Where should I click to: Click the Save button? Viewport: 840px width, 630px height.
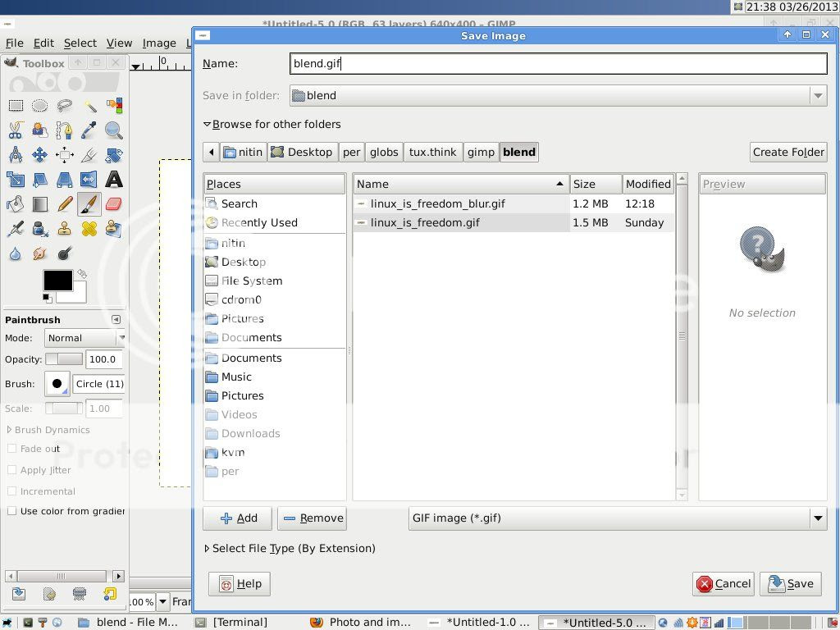coord(791,584)
